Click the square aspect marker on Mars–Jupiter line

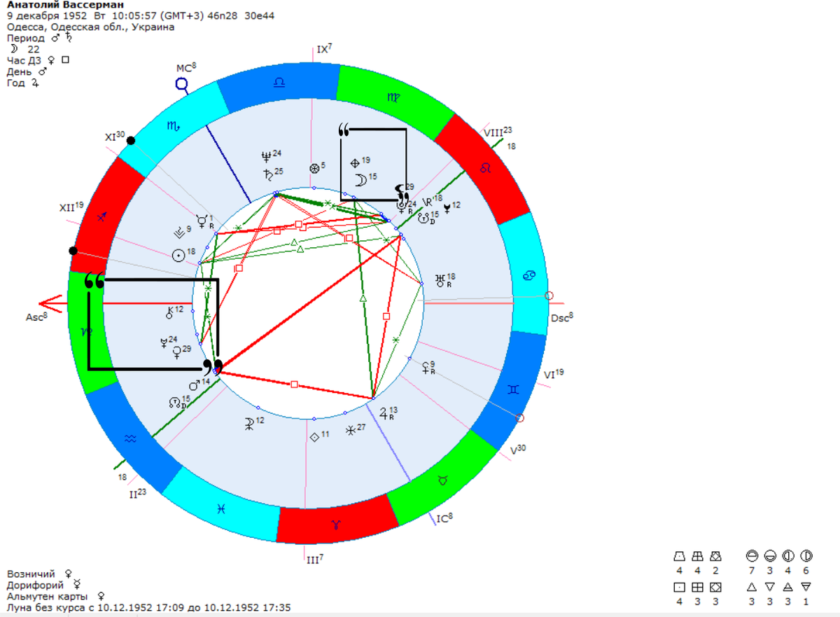click(x=294, y=384)
